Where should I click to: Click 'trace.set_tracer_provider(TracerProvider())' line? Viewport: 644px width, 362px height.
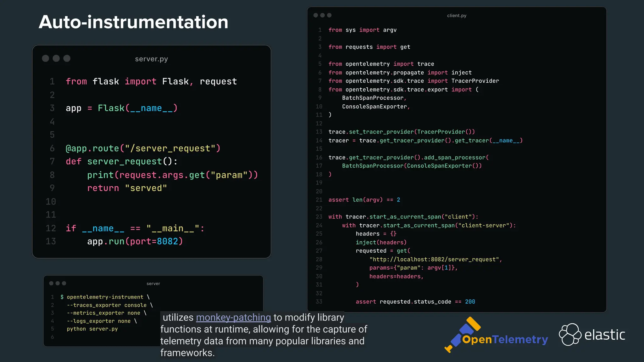click(402, 132)
